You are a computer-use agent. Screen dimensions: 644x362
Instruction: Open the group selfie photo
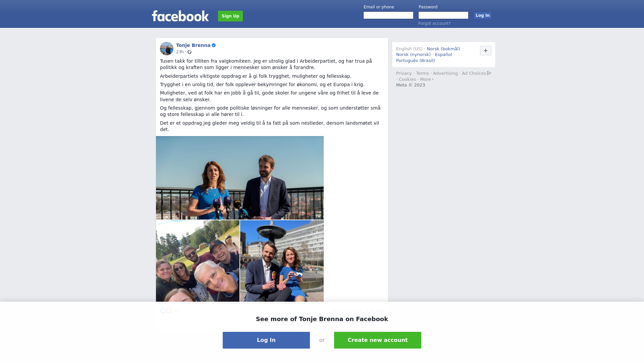click(198, 261)
